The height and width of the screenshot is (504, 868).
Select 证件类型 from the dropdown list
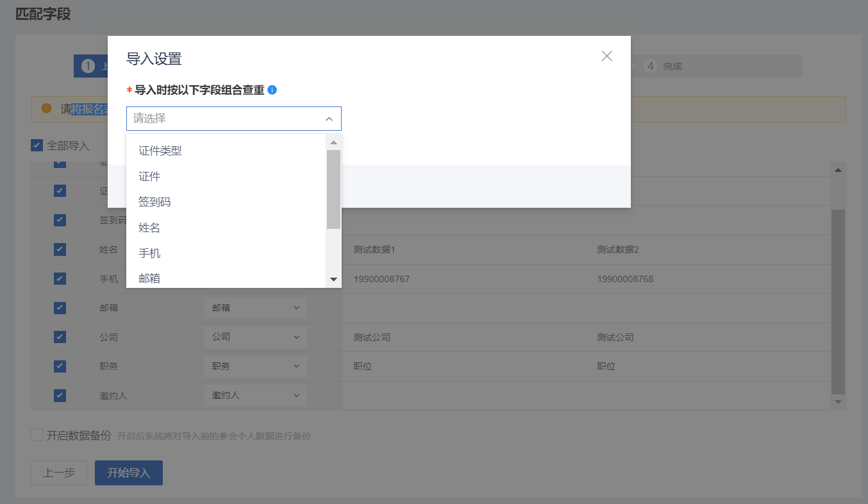click(x=226, y=151)
